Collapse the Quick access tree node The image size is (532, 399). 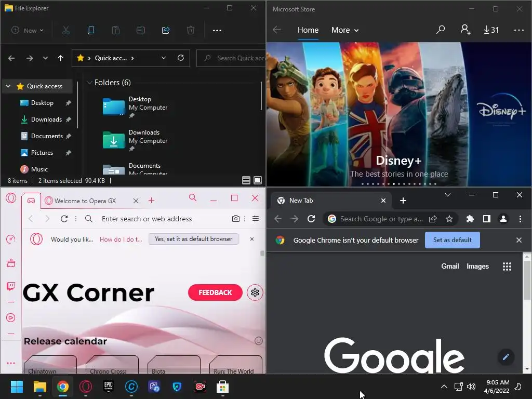[8, 86]
